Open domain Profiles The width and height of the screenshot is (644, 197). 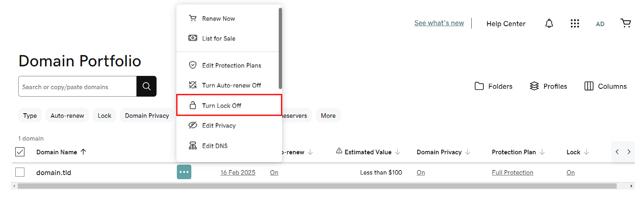[548, 86]
